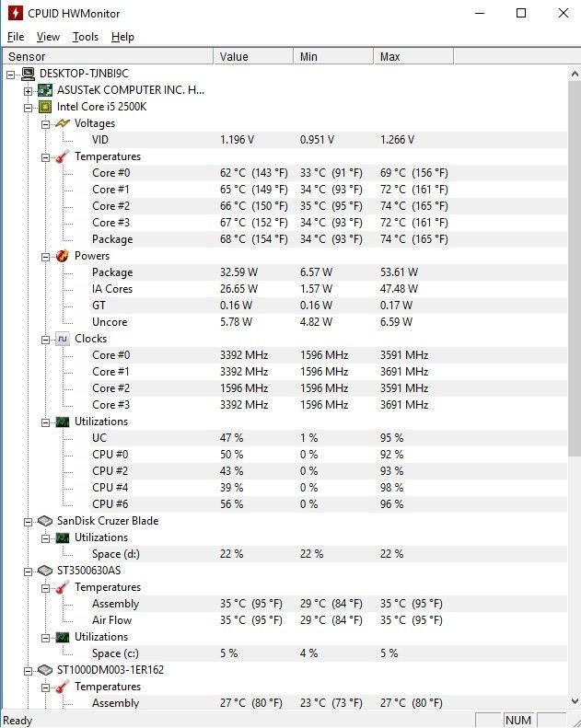
Task: Click the Intel Core i5 CPU chip icon
Action: [45, 107]
